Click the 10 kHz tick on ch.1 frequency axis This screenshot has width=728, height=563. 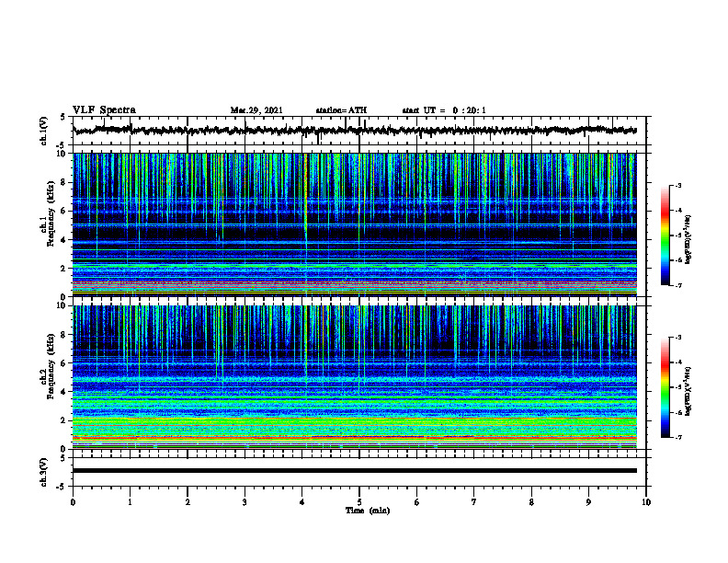(x=62, y=154)
